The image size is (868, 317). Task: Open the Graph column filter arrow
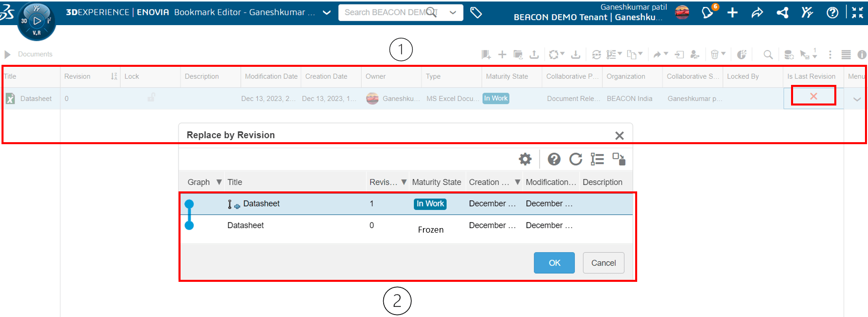tap(219, 182)
